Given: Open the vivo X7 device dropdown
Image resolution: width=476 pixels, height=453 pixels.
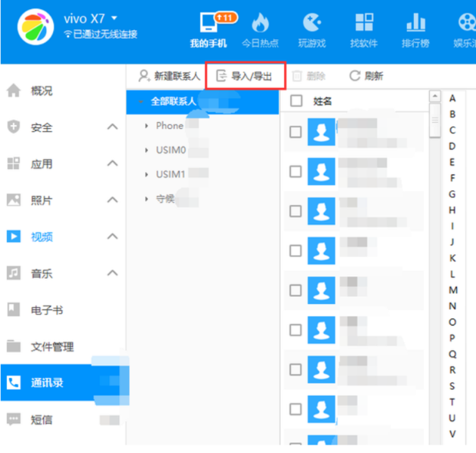Looking at the screenshot, I should pyautogui.click(x=114, y=18).
